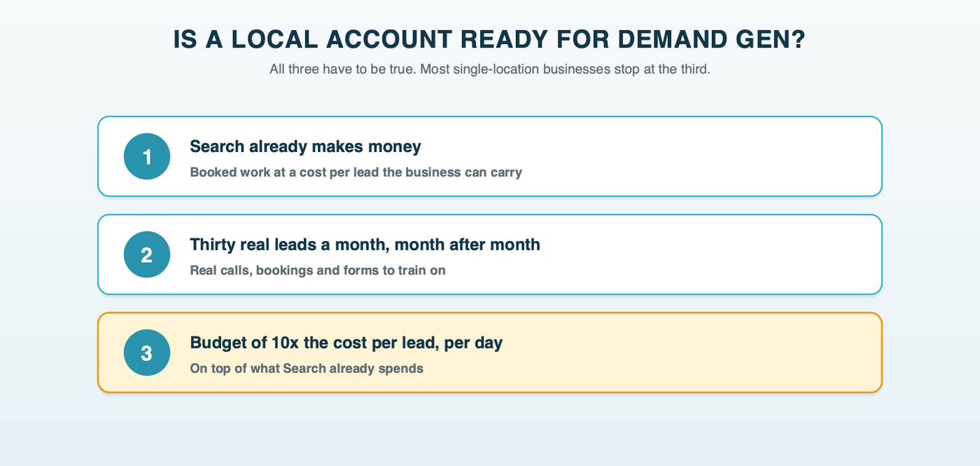Click the number 3 circle badge

(x=147, y=352)
